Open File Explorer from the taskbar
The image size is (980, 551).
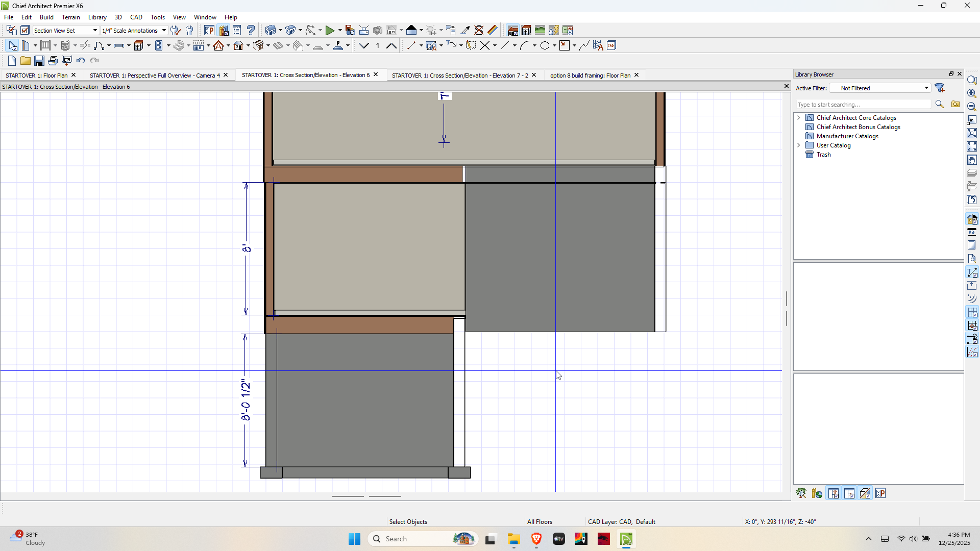click(513, 539)
